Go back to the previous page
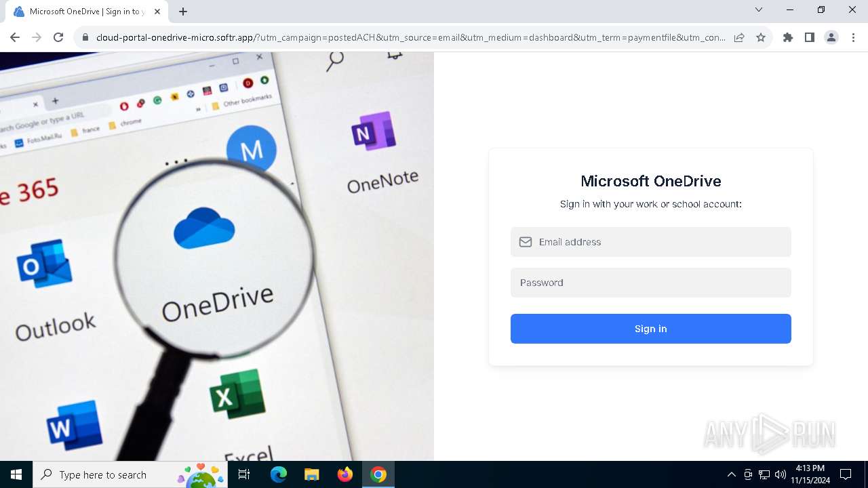 click(x=15, y=38)
